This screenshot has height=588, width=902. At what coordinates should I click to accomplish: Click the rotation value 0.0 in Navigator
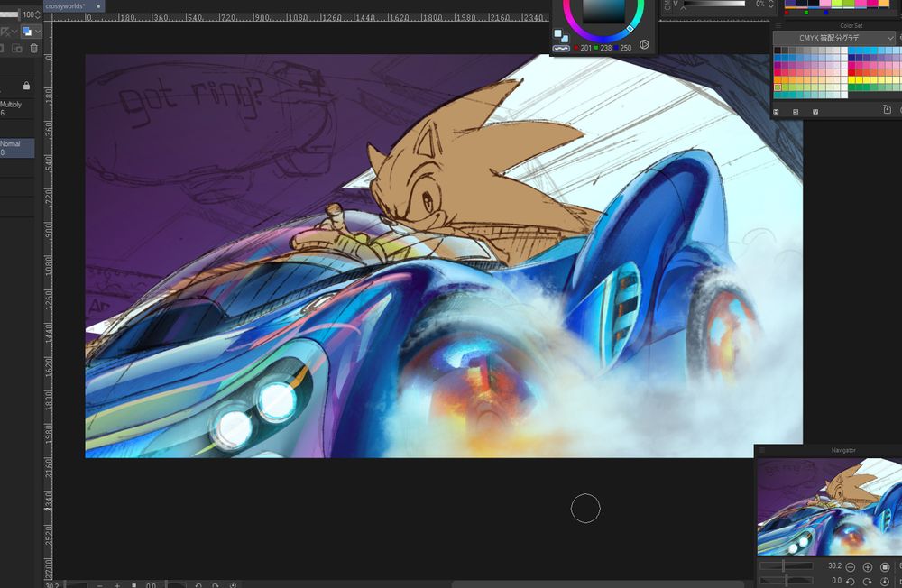point(836,581)
